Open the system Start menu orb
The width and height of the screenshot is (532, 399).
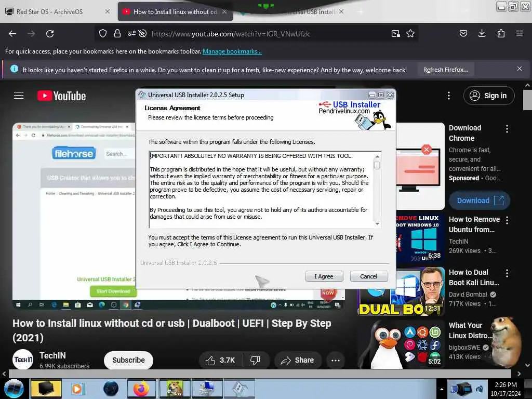[x=14, y=389]
